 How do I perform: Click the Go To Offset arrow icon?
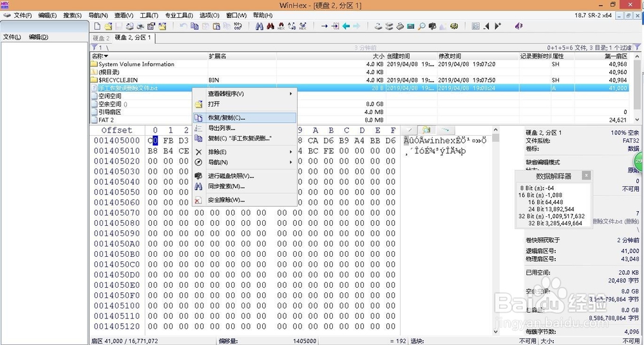coord(325,26)
